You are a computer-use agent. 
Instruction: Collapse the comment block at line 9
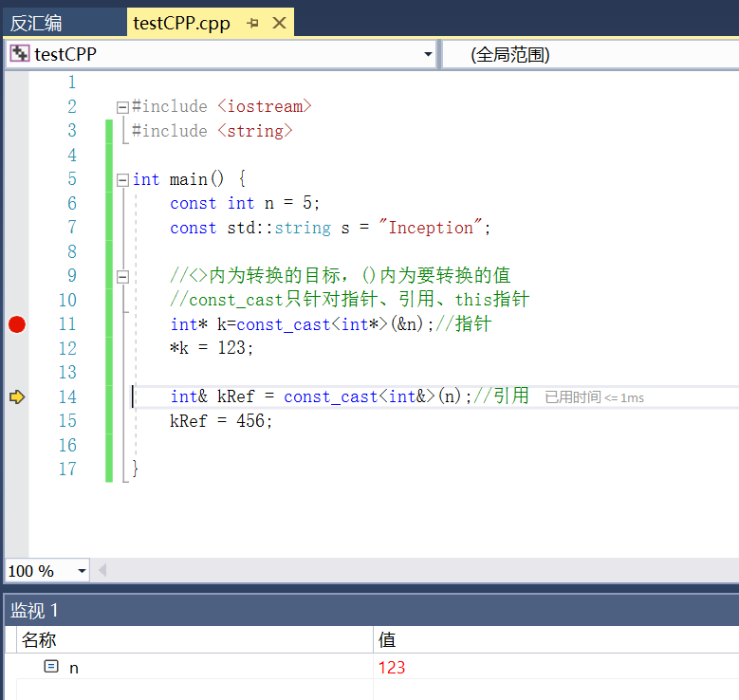[x=122, y=277]
